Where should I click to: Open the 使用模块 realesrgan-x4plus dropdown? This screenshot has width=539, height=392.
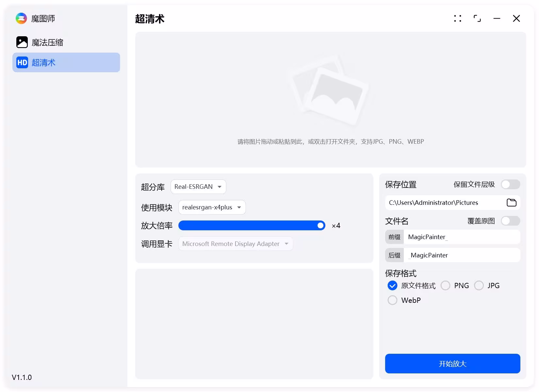[x=212, y=207]
